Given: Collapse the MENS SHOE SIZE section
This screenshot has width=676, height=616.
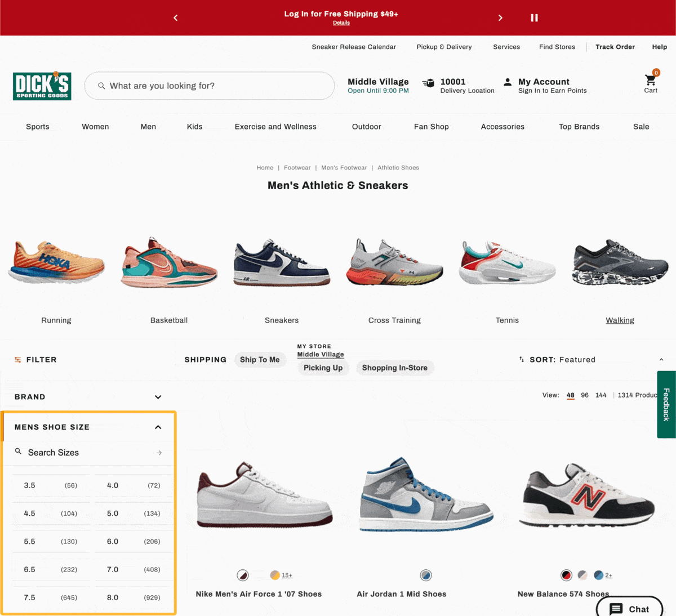Looking at the screenshot, I should coord(158,427).
